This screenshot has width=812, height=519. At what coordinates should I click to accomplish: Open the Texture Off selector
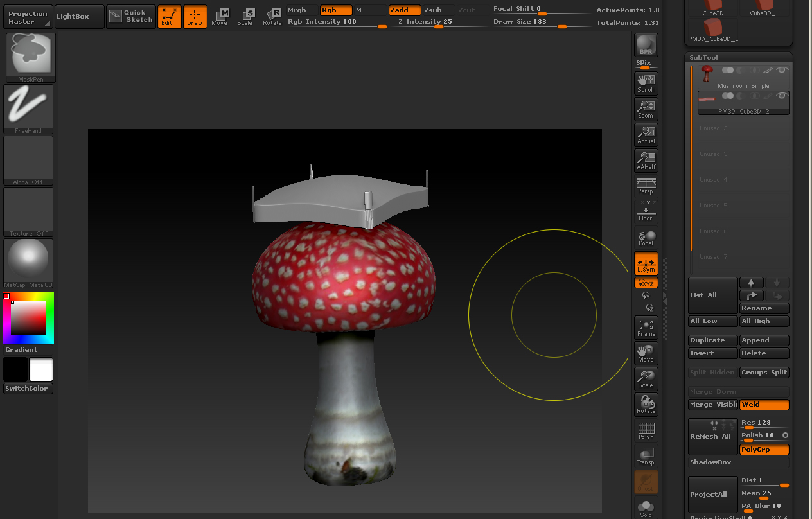tap(29, 212)
